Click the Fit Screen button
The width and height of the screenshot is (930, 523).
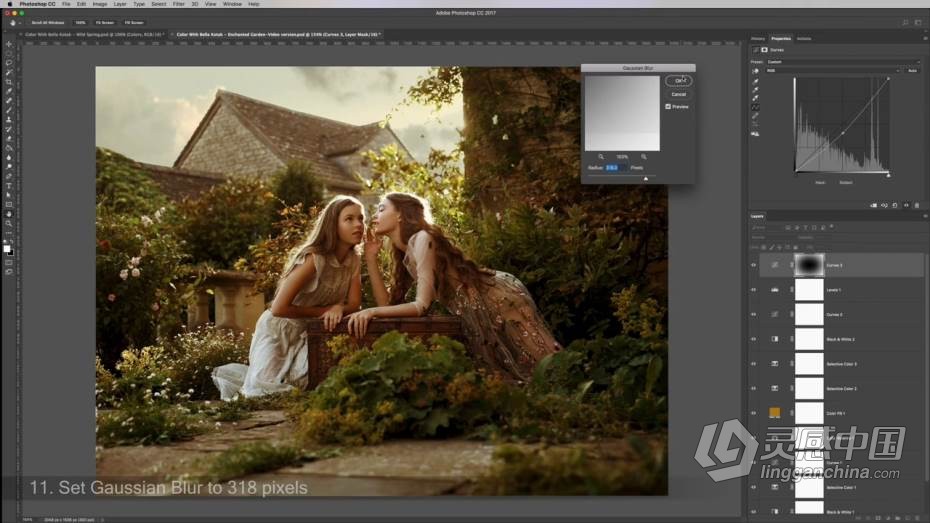point(104,23)
